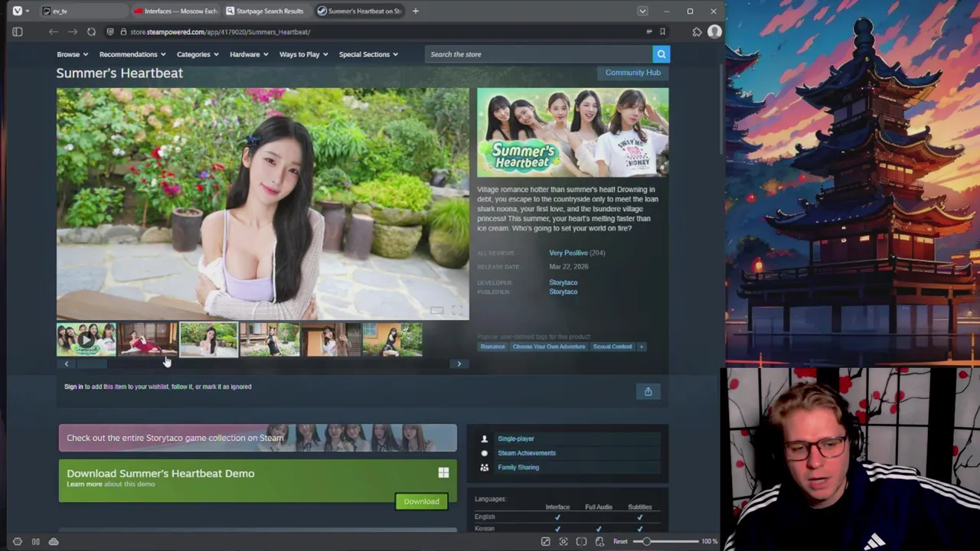Screen dimensions: 980x551
Task: Open the Community Hub button
Action: 632,73
